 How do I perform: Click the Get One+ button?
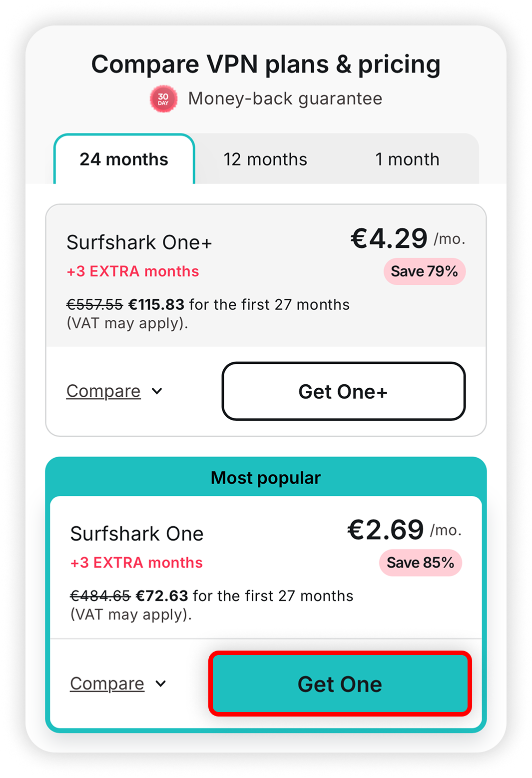(x=344, y=391)
